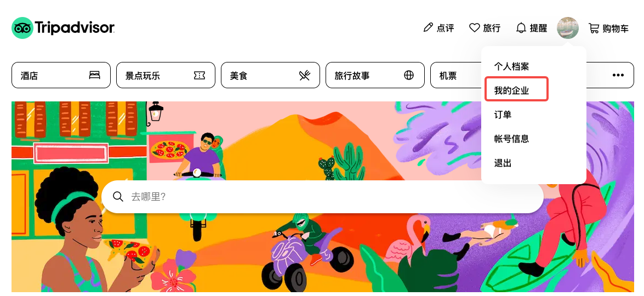Click the bed icon in 酒店 button
This screenshot has width=644, height=296.
[94, 75]
